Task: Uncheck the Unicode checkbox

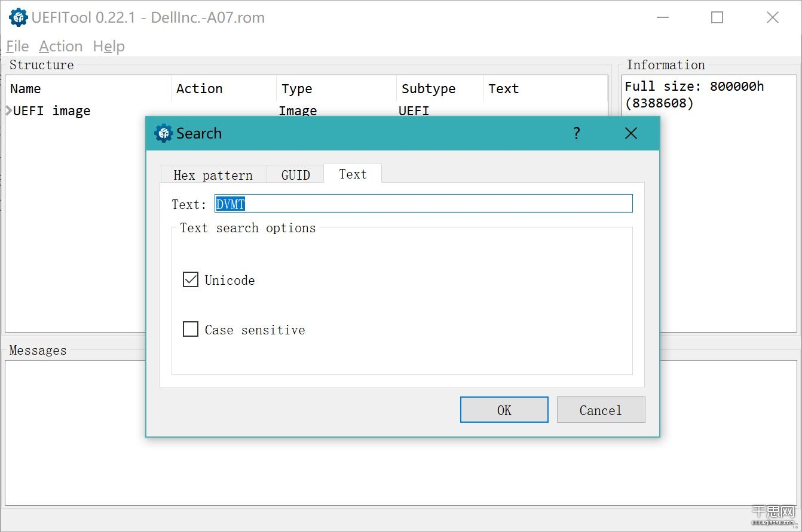Action: 190,279
